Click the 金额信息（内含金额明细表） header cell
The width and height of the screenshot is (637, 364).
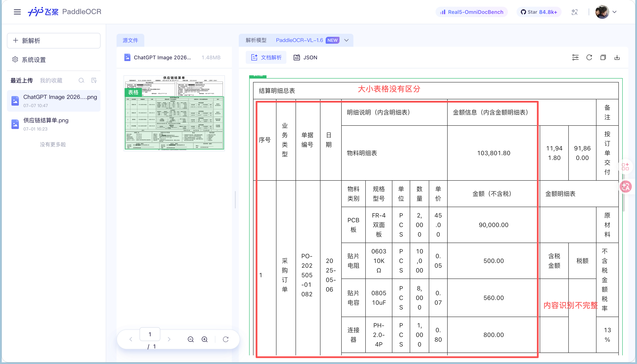(494, 113)
